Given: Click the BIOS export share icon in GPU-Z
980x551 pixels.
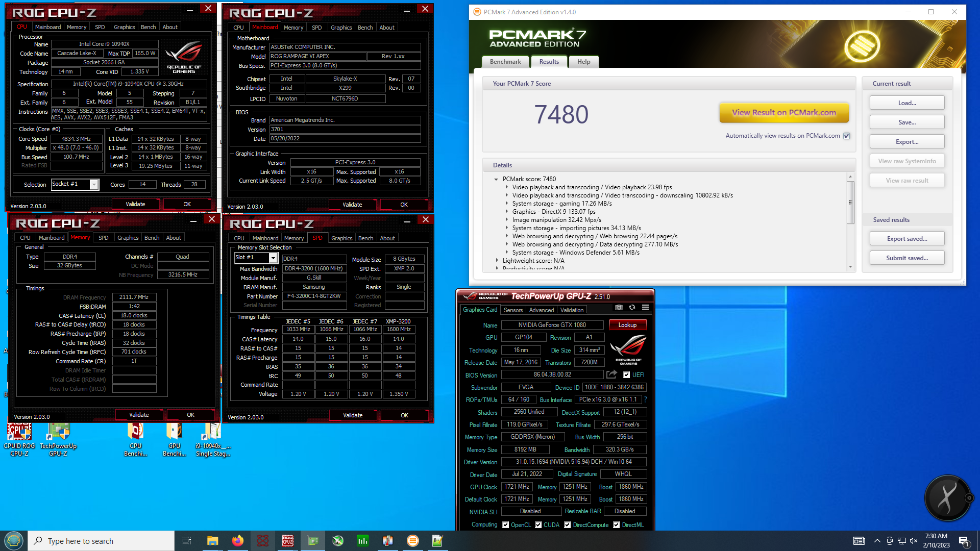Looking at the screenshot, I should (x=611, y=374).
